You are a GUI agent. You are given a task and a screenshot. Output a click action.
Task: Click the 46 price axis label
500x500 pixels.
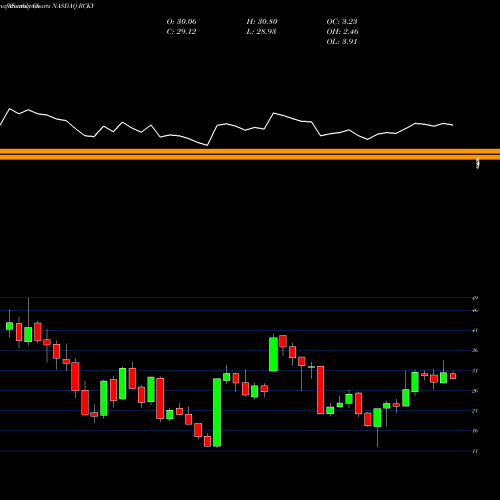(475, 310)
